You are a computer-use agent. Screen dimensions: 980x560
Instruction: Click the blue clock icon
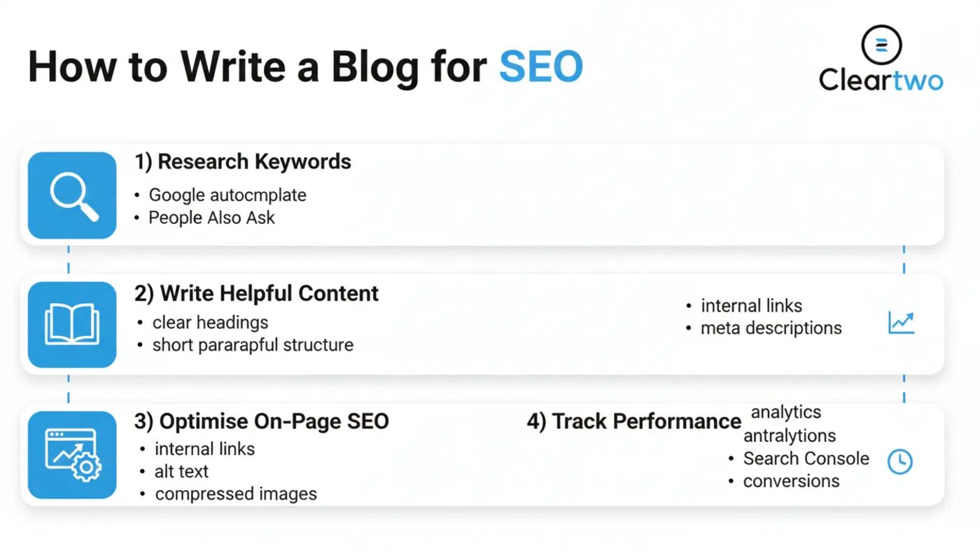pos(899,461)
